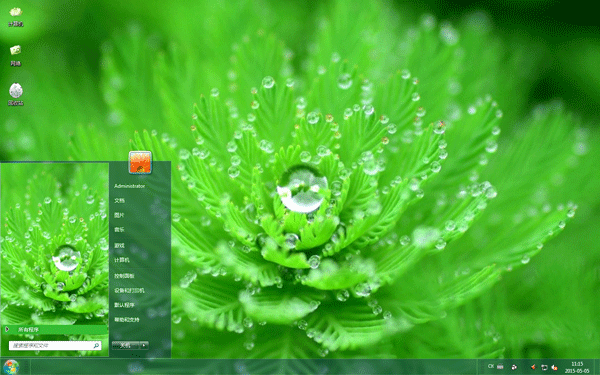
Task: Open 游戏 from the Start menu
Action: click(119, 246)
